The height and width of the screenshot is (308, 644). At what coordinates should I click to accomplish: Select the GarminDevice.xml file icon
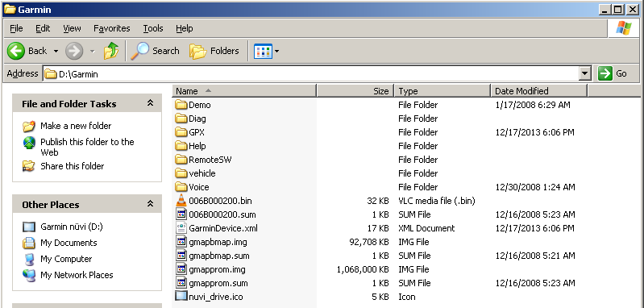point(181,228)
